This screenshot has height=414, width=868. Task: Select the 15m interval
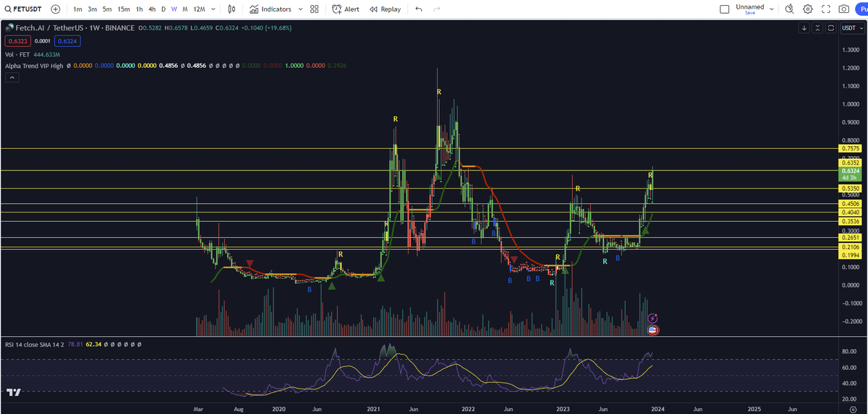tap(124, 9)
